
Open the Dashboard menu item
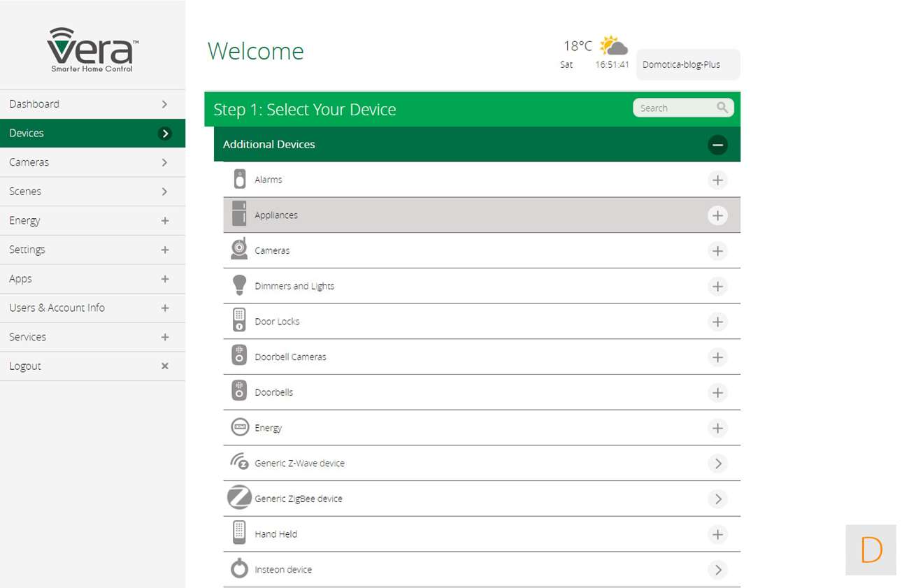pos(92,104)
